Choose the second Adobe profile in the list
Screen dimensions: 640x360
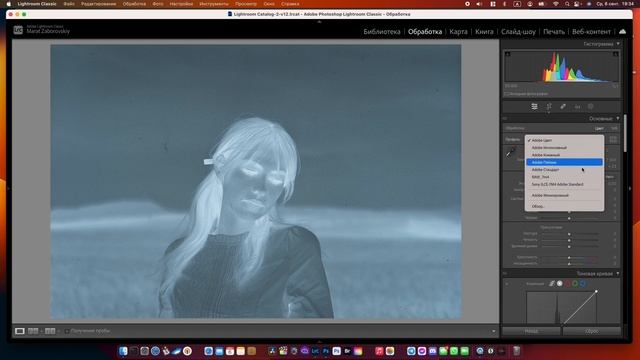[x=564, y=147]
